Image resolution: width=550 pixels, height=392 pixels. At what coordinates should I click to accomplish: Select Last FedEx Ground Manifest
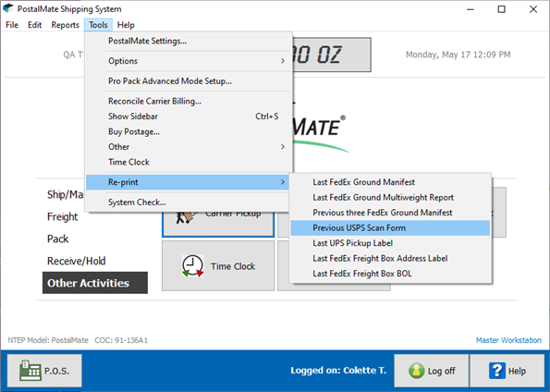click(x=390, y=182)
